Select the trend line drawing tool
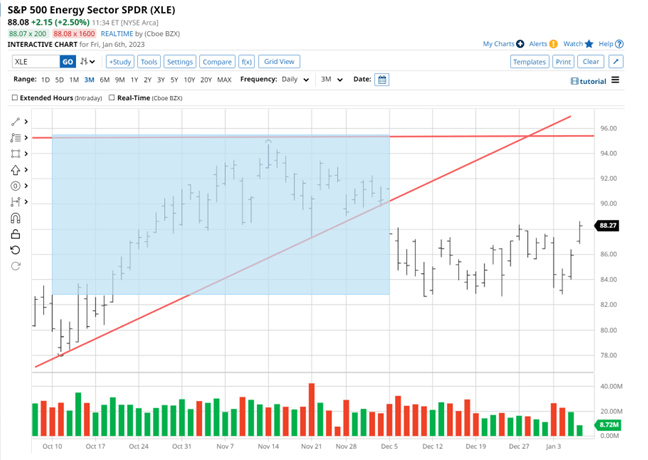 point(15,122)
